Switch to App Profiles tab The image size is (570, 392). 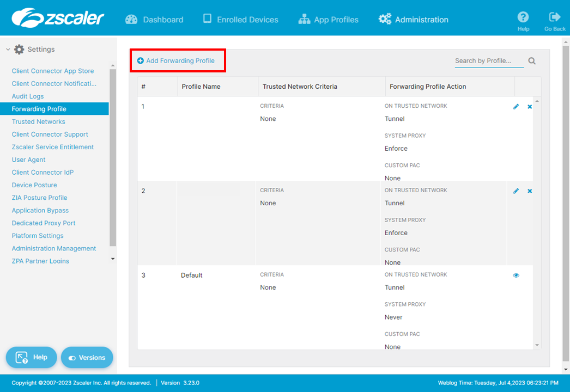(328, 19)
